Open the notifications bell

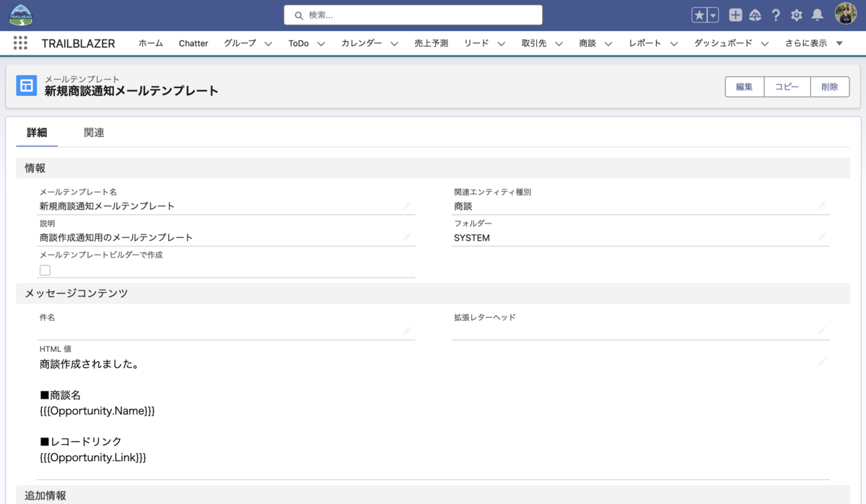tap(817, 15)
